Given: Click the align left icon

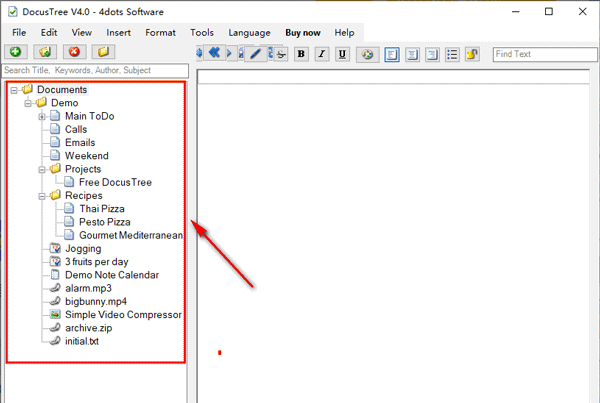Looking at the screenshot, I should coord(392,54).
